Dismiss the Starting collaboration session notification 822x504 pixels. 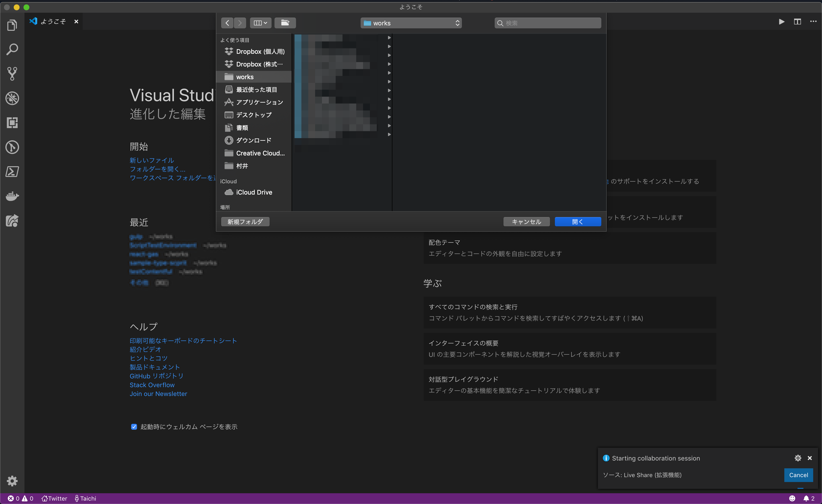(810, 458)
